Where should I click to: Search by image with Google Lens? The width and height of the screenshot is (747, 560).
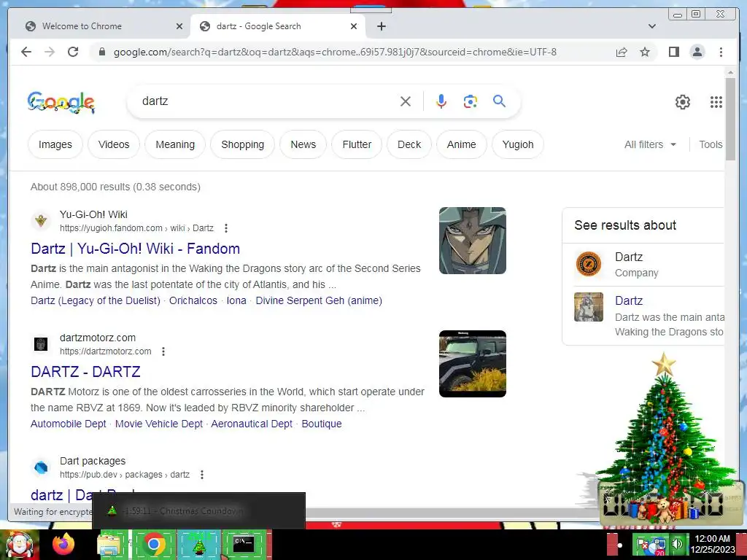click(x=471, y=101)
